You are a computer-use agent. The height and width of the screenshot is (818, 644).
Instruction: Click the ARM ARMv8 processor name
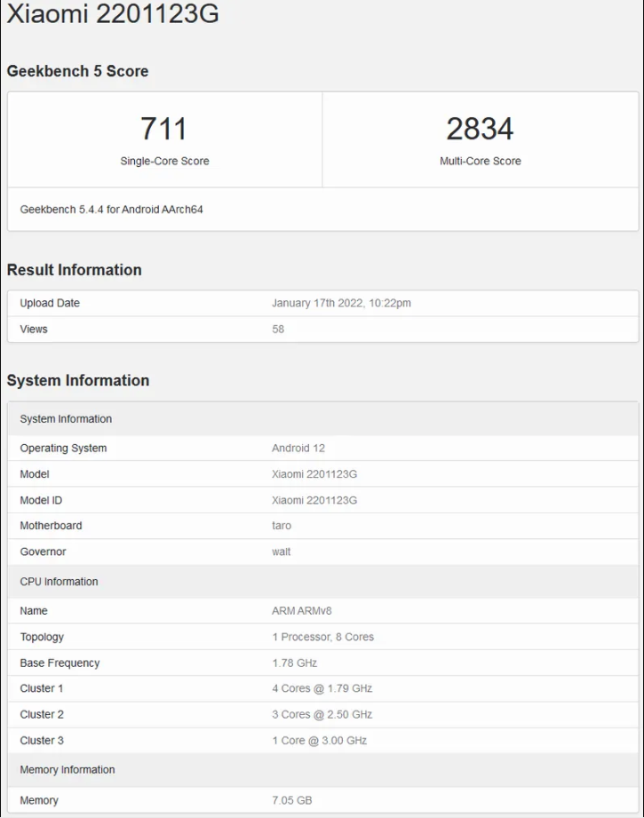point(302,611)
